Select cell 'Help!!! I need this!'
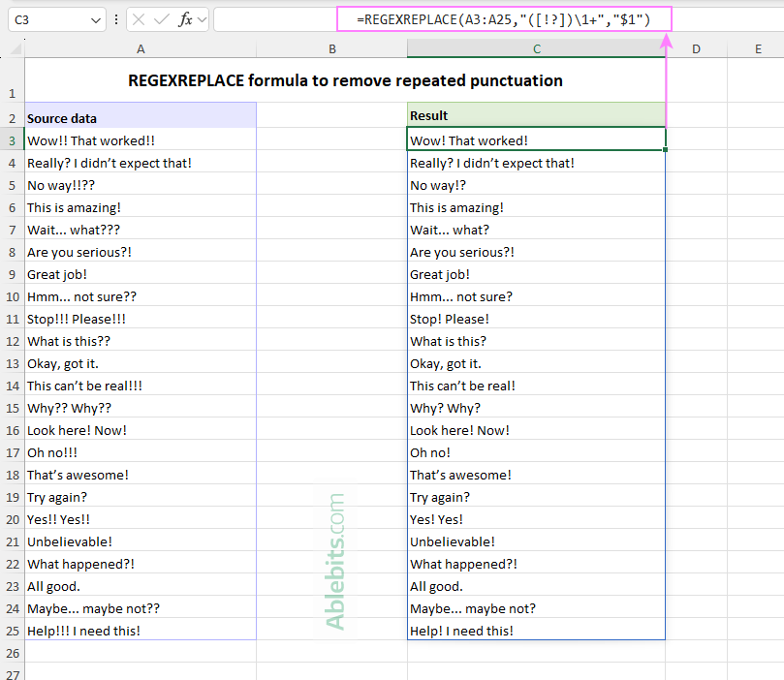Screen dimensions: 784x680 pyautogui.click(x=141, y=631)
